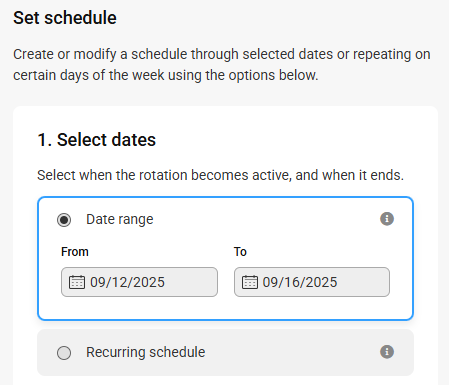
Task: Open calendar icon in From field
Action: pos(77,282)
